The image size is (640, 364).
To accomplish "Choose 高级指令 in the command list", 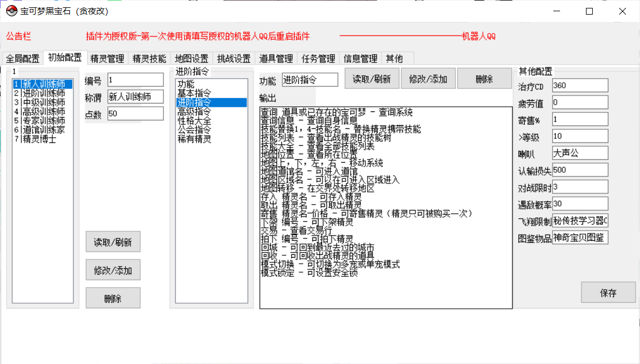I will (194, 112).
